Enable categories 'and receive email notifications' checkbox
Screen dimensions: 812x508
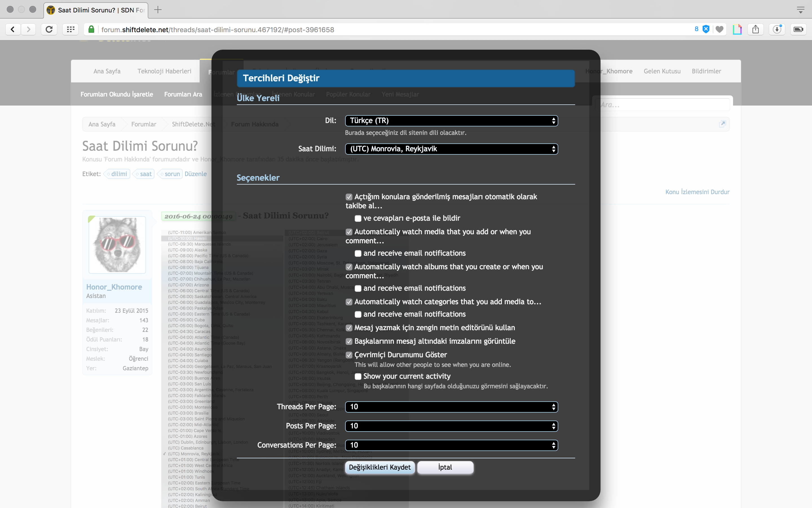coord(358,314)
